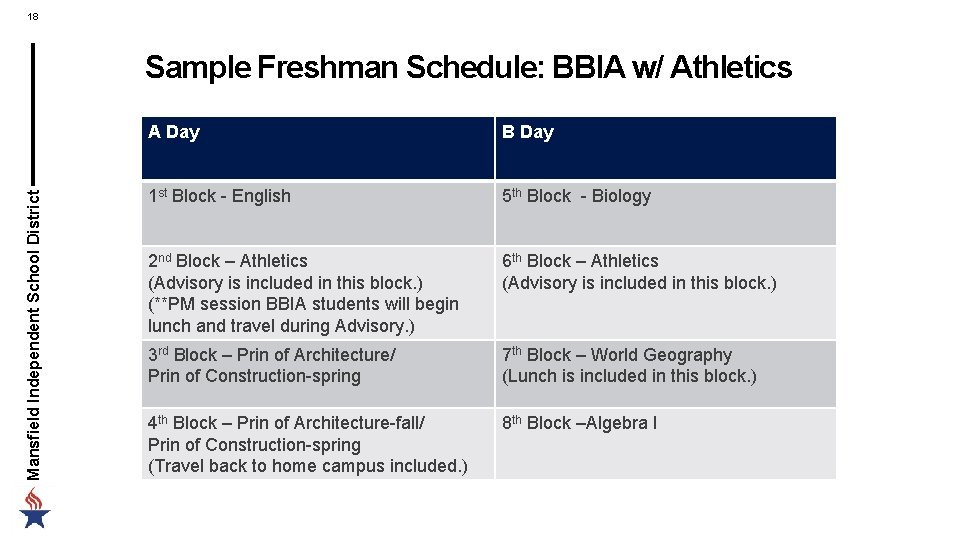Click the vertical black bar in left margin
The width and height of the screenshot is (960, 540).
click(x=34, y=110)
